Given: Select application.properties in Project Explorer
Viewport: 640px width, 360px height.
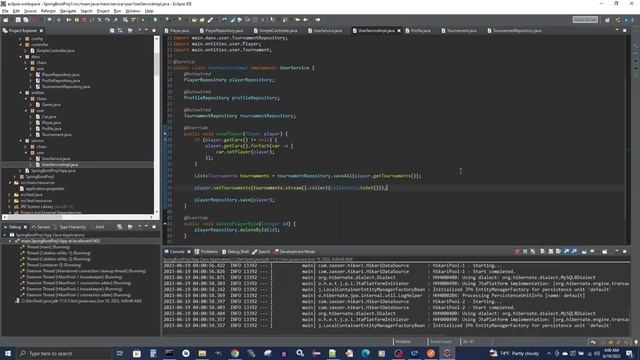Looking at the screenshot, I should click(45, 189).
